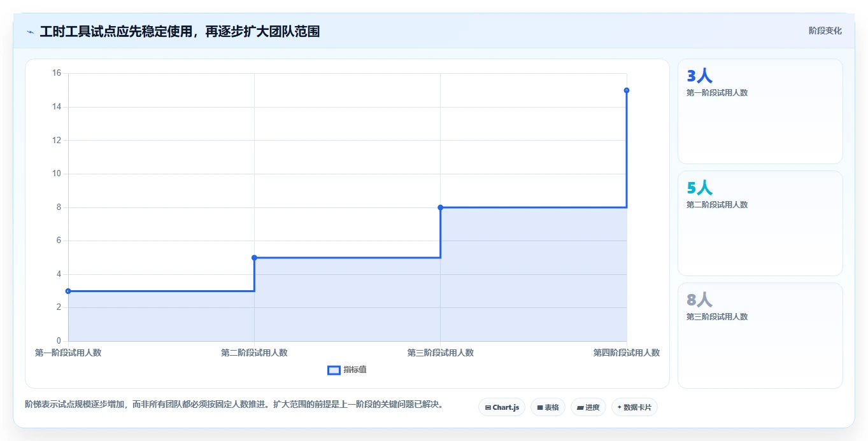Click the data point at value 8
868x441 pixels.
pyautogui.click(x=440, y=207)
